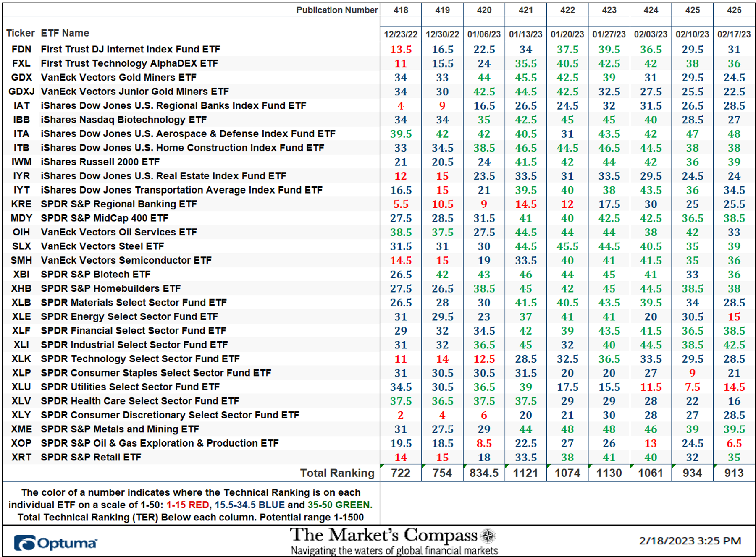Select the 02/17/23 date column header
This screenshot has width=756, height=557.
click(734, 34)
